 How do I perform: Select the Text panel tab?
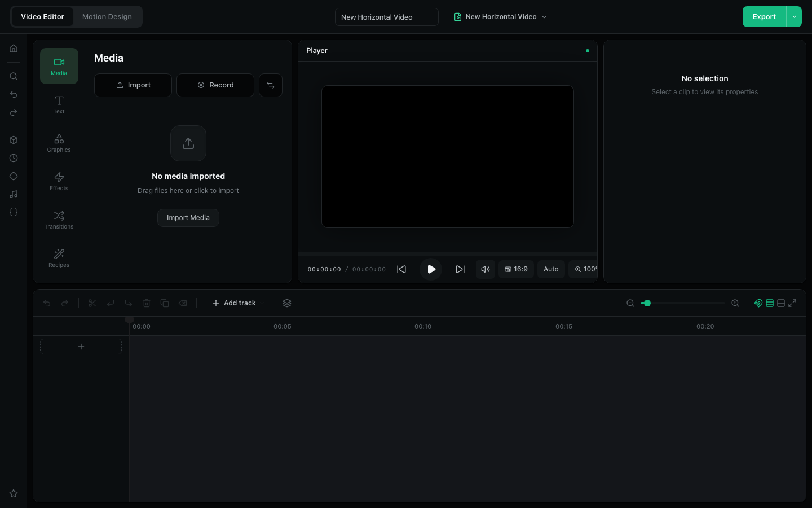point(59,104)
